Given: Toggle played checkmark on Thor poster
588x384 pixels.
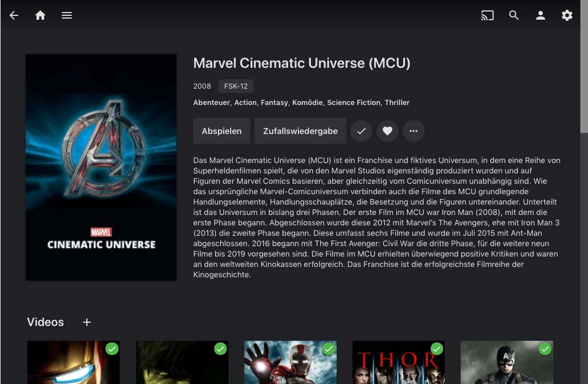Looking at the screenshot, I should click(437, 348).
